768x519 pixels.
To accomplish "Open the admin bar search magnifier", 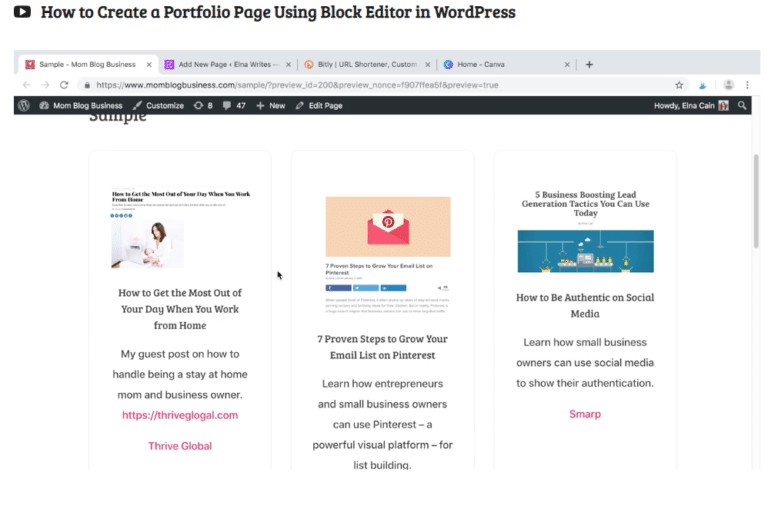I will coord(741,105).
